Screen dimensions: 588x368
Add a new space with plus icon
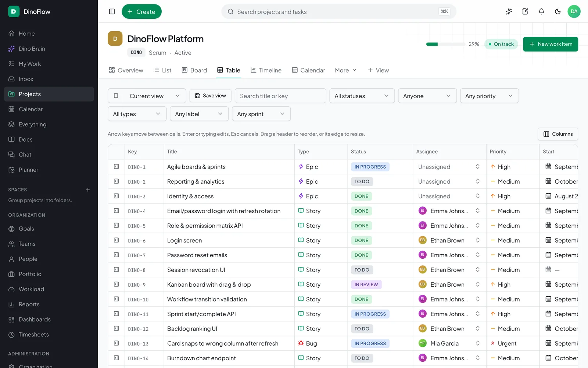point(88,190)
